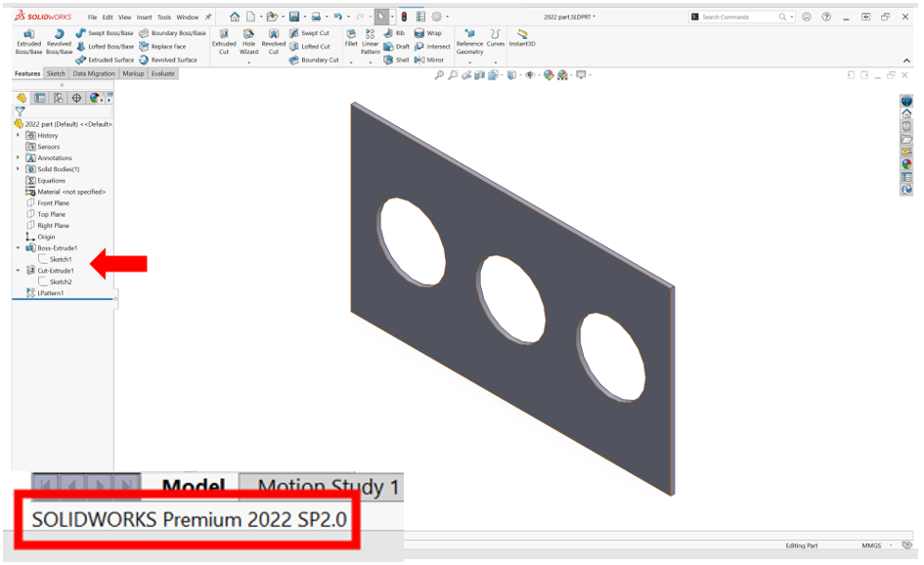Choose Swept Boss/Base feature

105,33
